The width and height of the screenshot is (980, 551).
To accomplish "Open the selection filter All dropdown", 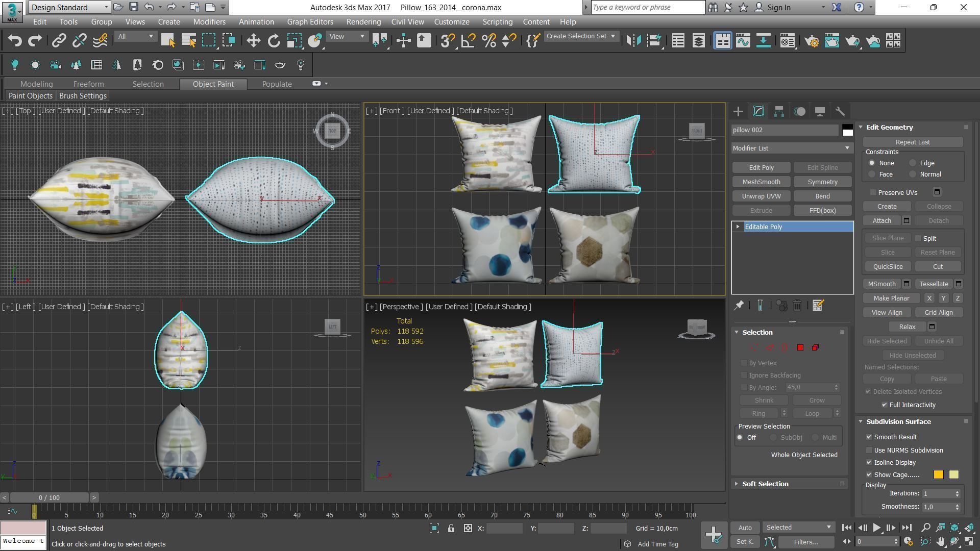I will pyautogui.click(x=135, y=37).
